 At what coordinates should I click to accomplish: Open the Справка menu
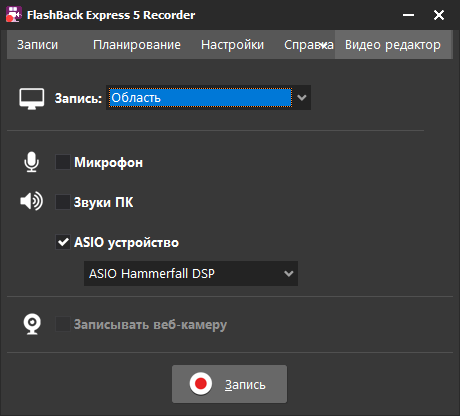307,45
